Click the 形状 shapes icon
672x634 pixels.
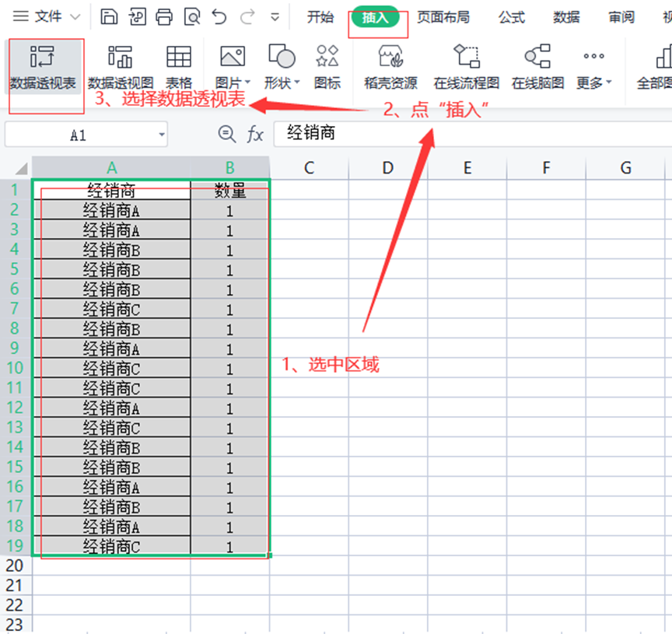click(x=282, y=56)
